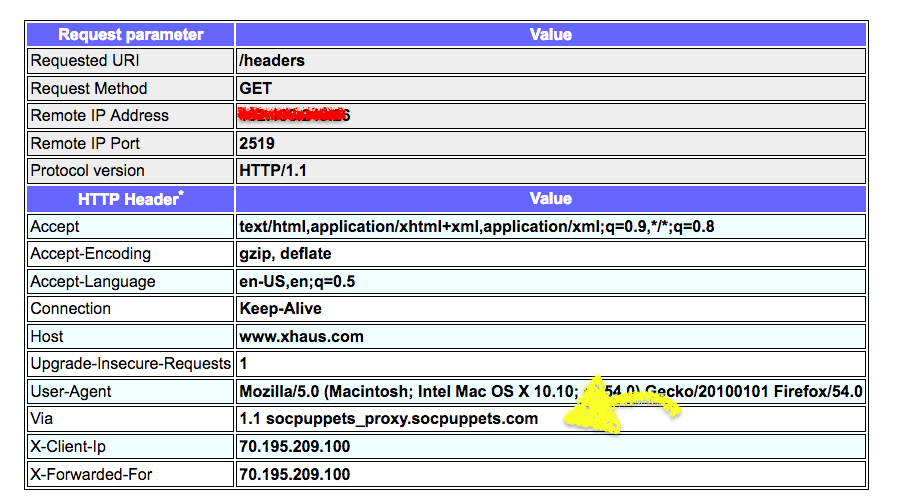
Task: Click the 'Mozilla/5.0 (Macintosh' User-Agent value
Action: (550, 392)
